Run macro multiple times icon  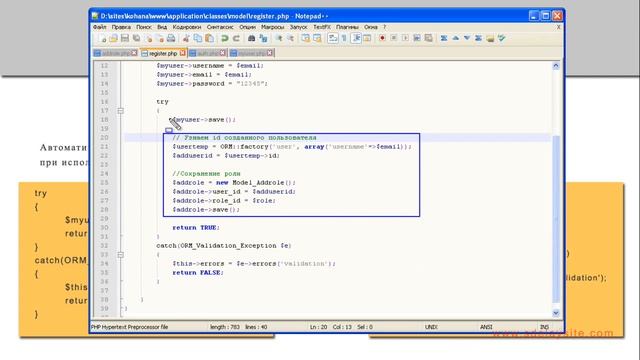(x=417, y=38)
